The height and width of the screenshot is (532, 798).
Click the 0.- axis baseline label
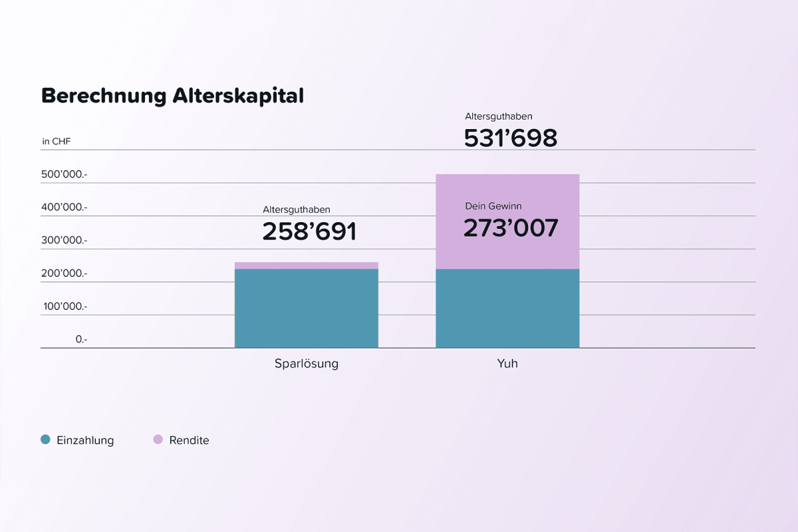click(81, 339)
